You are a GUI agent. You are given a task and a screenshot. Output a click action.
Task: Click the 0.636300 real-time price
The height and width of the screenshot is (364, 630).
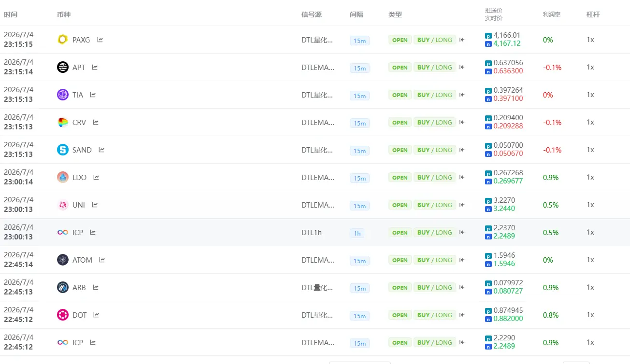pos(508,71)
